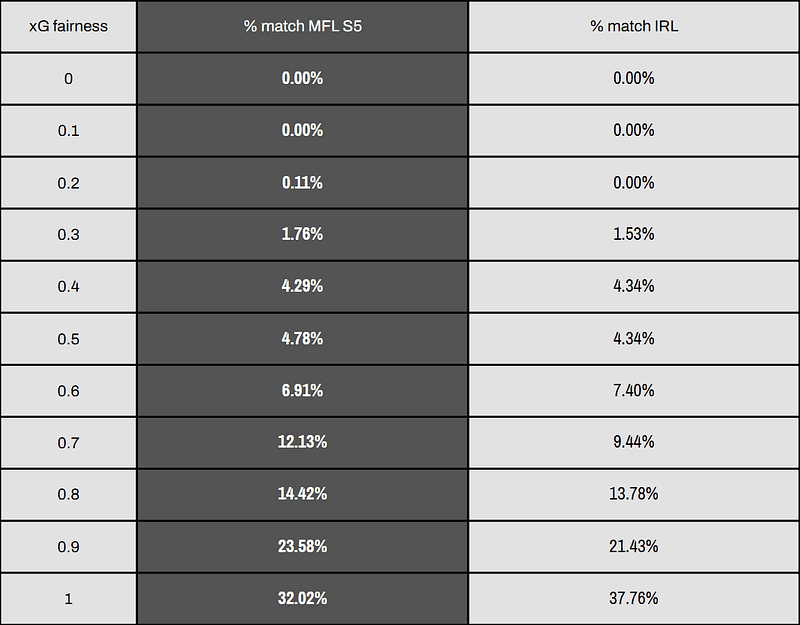The height and width of the screenshot is (625, 800).
Task: Select the 1.76% cell
Action: 303,234
